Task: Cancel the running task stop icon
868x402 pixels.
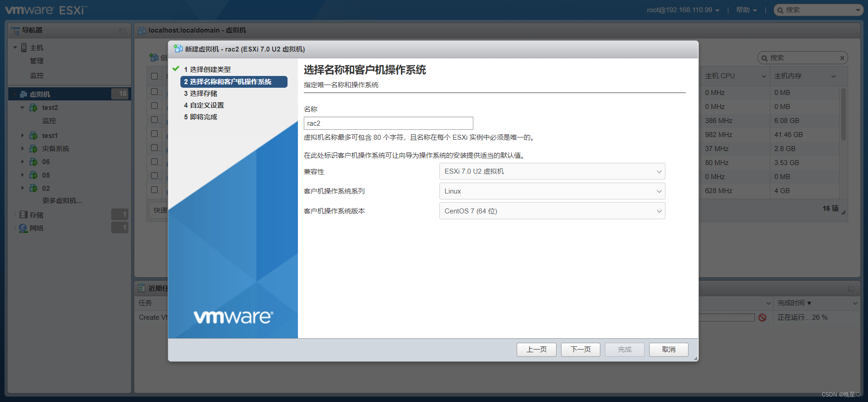Action: (x=762, y=317)
